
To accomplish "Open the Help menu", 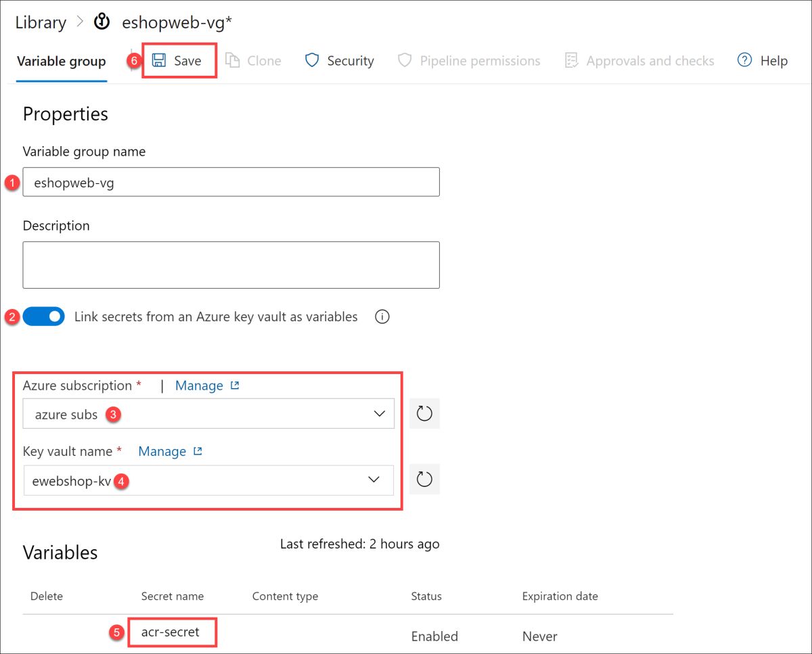I will tap(763, 61).
